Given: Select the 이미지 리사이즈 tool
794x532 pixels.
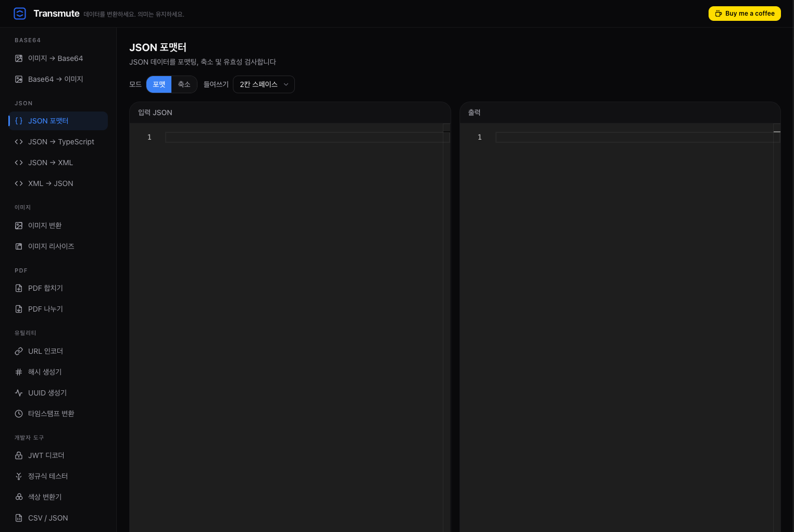Looking at the screenshot, I should tap(51, 246).
